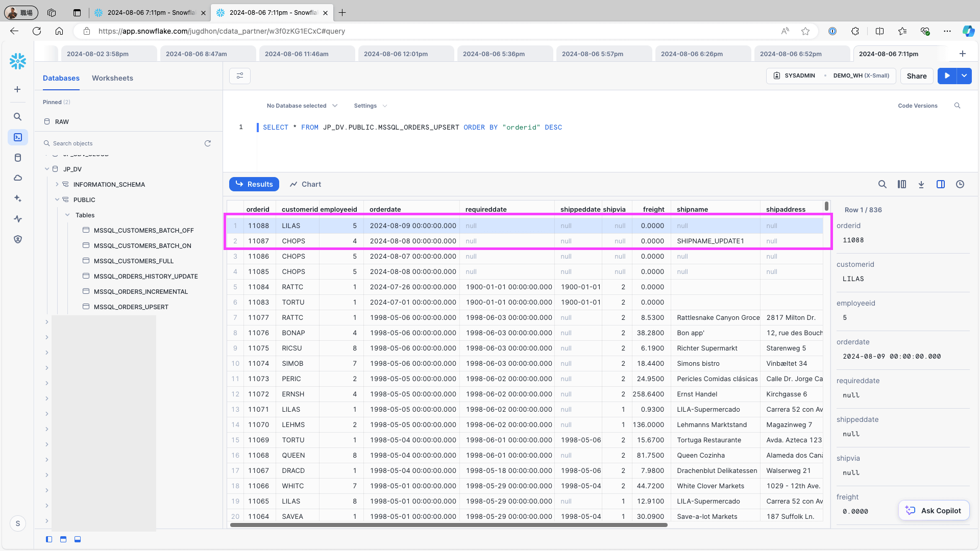Image resolution: width=980 pixels, height=551 pixels.
Task: Switch to the Chart view tab
Action: (x=305, y=184)
